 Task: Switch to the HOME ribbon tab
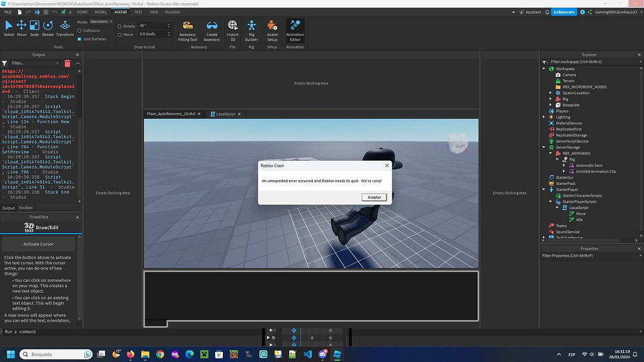82,12
